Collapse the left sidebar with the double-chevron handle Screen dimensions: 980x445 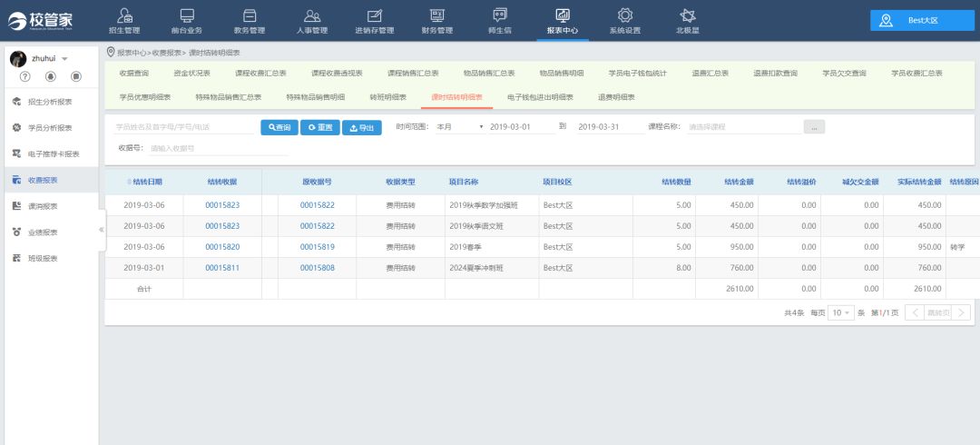(x=102, y=230)
